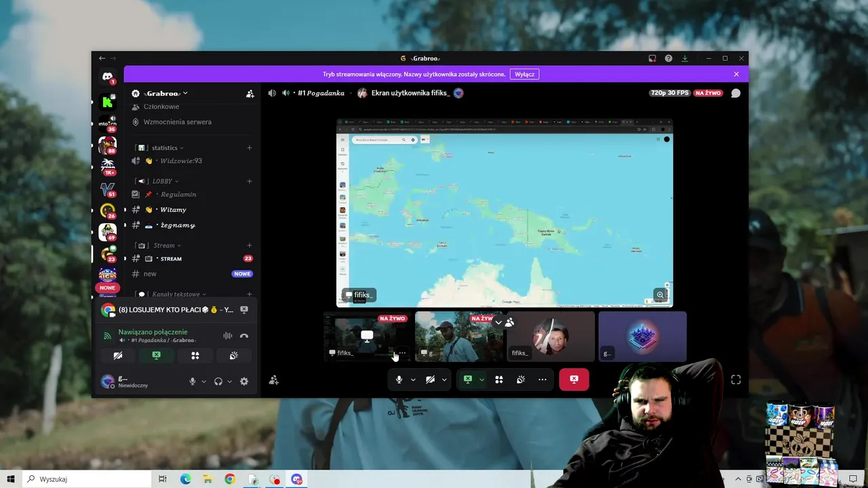Toggle microphone mute in user panel

tap(193, 382)
